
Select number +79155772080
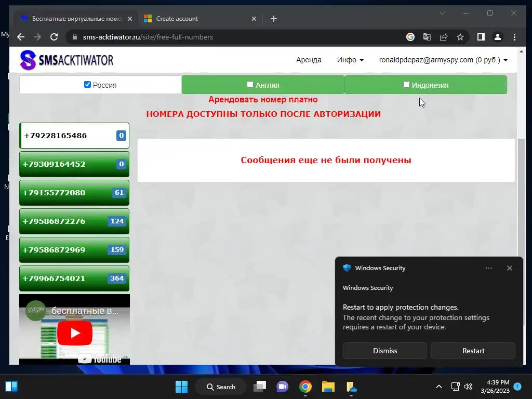coord(74,193)
